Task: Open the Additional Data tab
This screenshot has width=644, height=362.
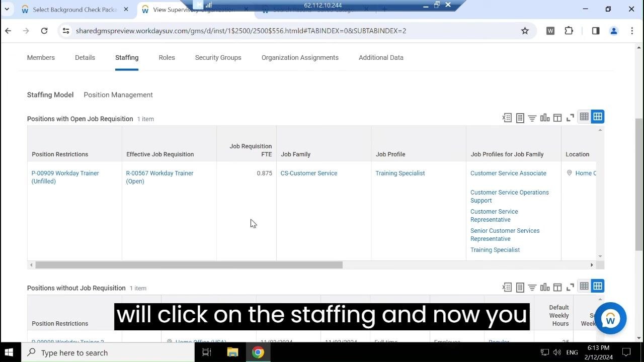Action: click(381, 57)
